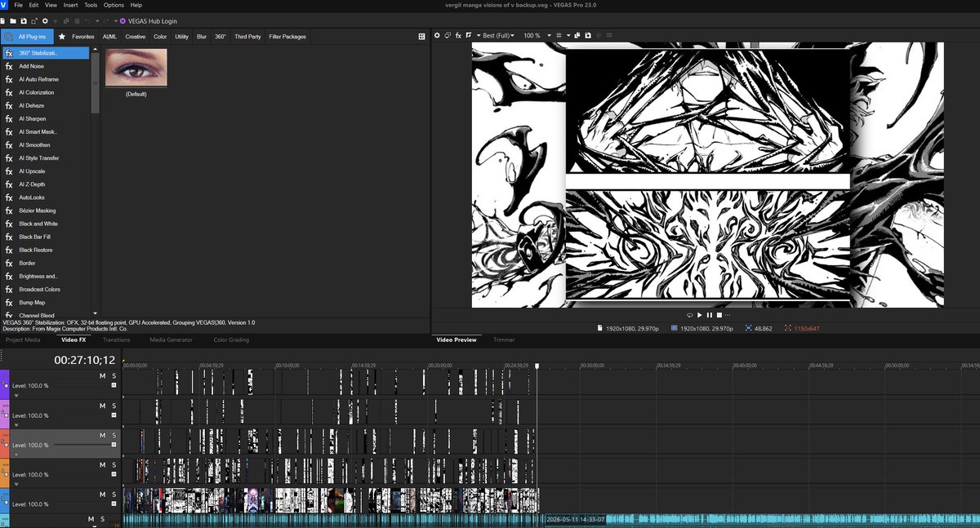980x528 pixels.
Task: Play the video preview
Action: click(700, 315)
